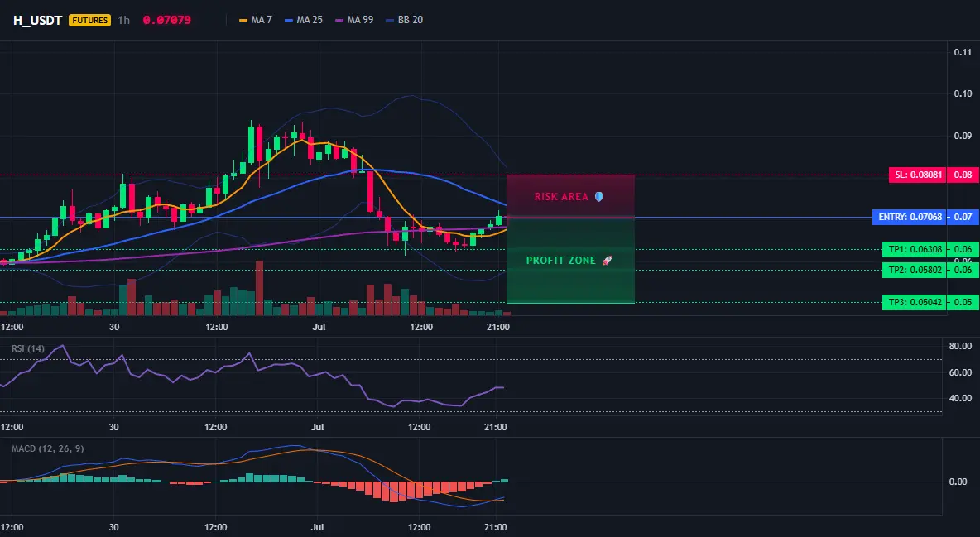The image size is (980, 537).
Task: Click the rocket icon beside PROFIT ZONE
Action: pos(607,261)
